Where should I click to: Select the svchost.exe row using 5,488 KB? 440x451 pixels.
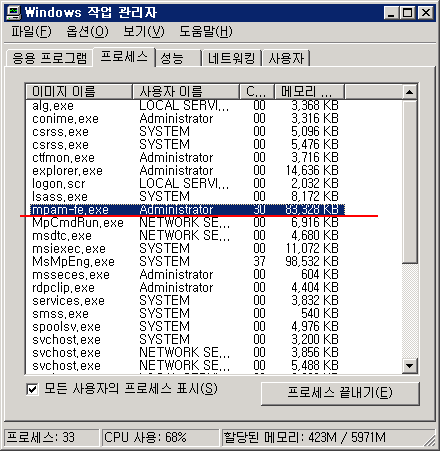click(x=185, y=366)
